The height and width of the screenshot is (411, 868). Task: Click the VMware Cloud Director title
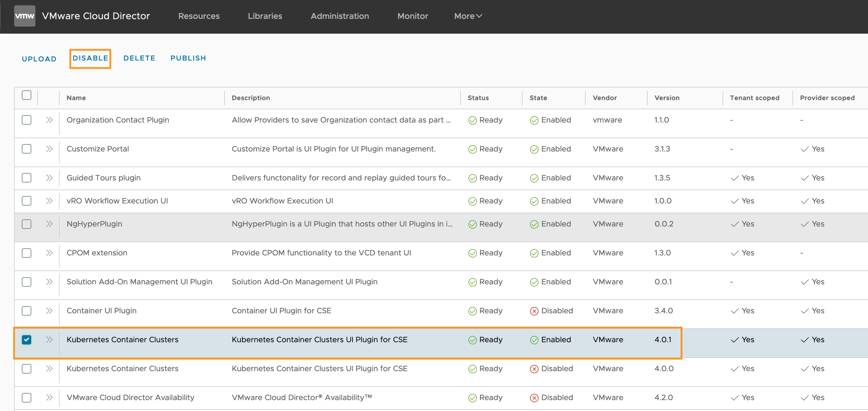[96, 16]
